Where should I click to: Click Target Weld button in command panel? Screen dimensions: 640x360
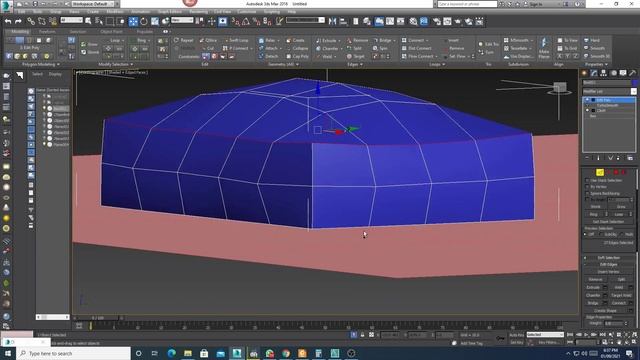click(621, 295)
